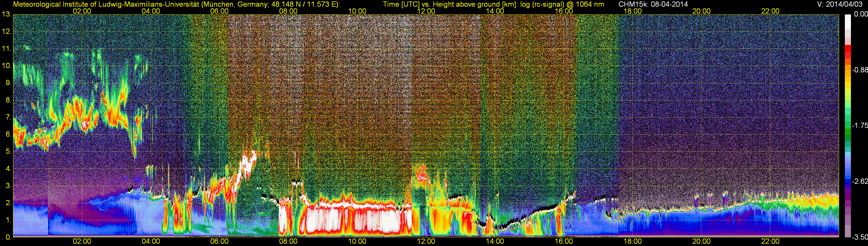This screenshot has width=868, height=246.
Task: Click the -1.75 color scale value
Action: 860,125
